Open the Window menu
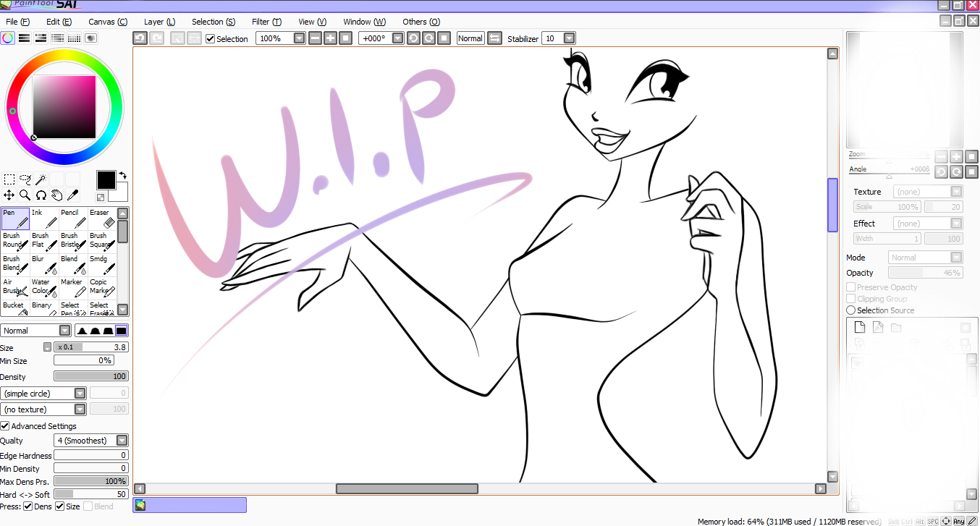 (364, 22)
